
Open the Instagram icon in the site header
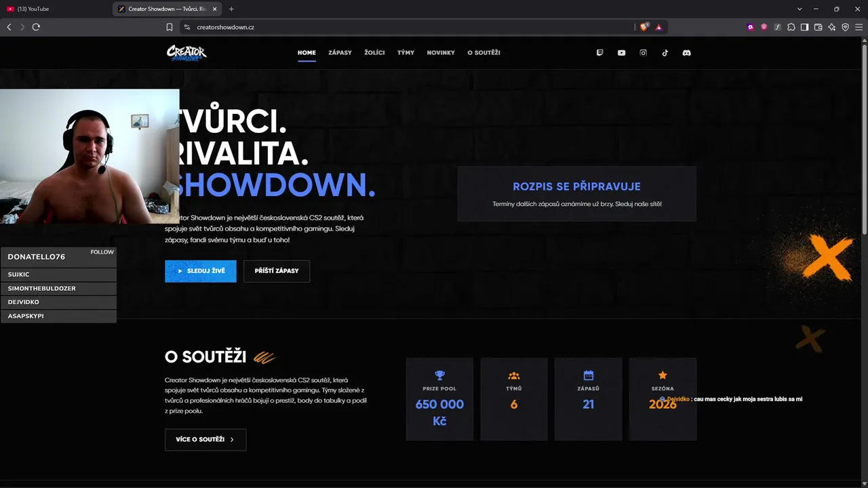click(643, 53)
